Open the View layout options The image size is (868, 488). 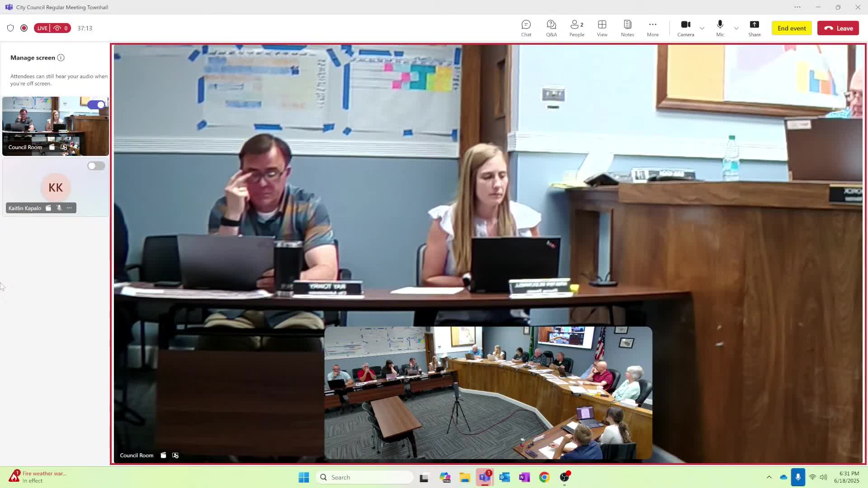coord(602,28)
